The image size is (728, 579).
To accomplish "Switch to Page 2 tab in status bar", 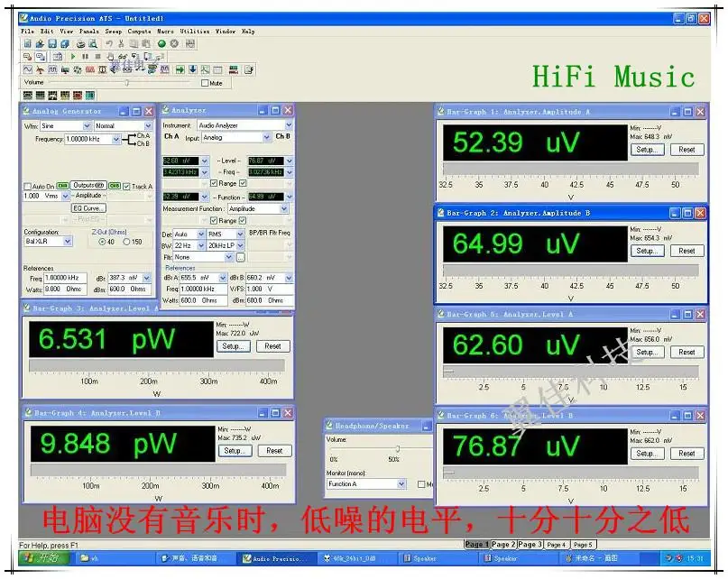I will [x=502, y=545].
